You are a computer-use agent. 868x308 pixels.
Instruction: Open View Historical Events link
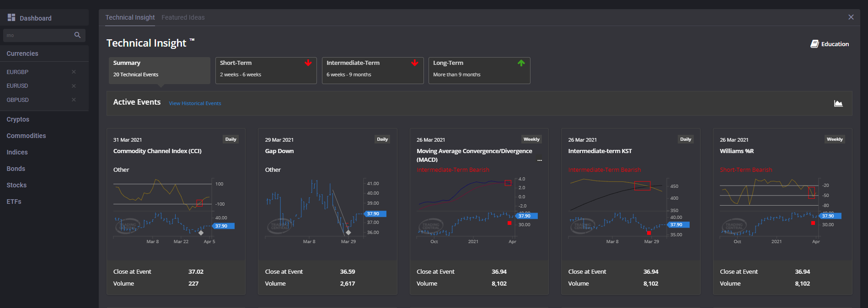(x=195, y=103)
